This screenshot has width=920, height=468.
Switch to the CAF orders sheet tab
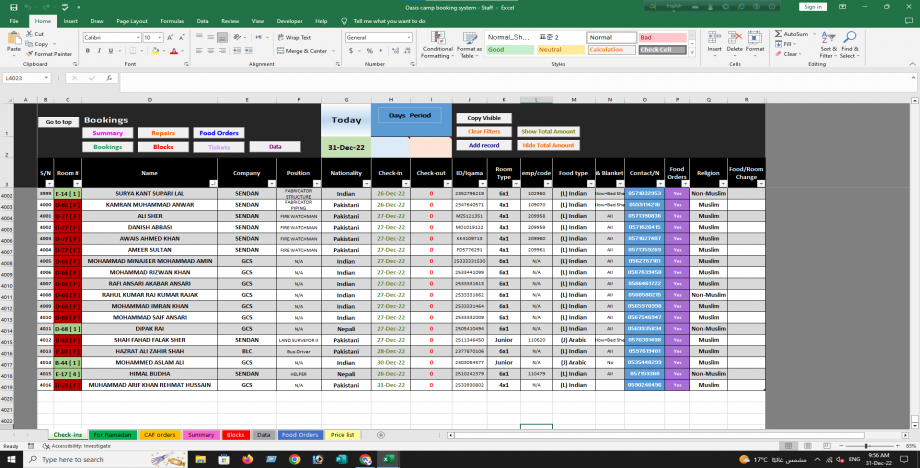tap(160, 435)
